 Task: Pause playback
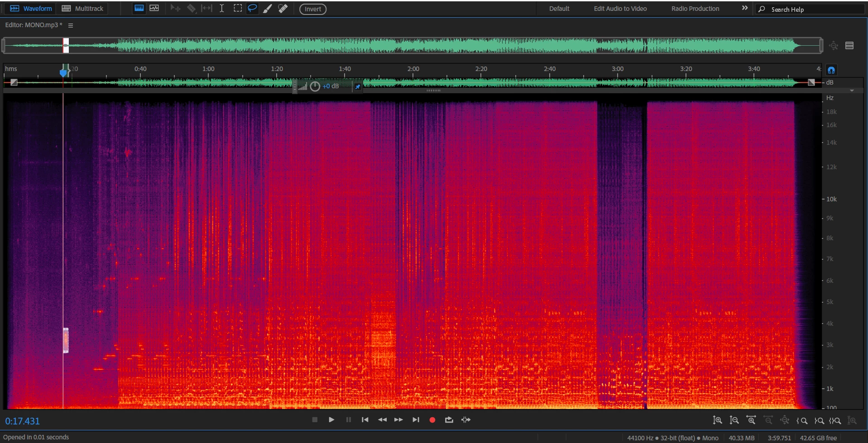[x=348, y=420]
